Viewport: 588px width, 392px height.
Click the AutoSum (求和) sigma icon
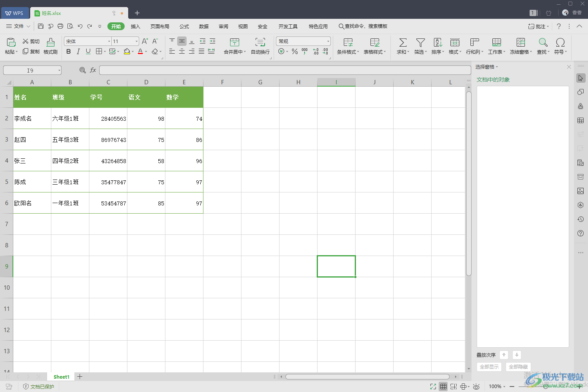pyautogui.click(x=403, y=42)
